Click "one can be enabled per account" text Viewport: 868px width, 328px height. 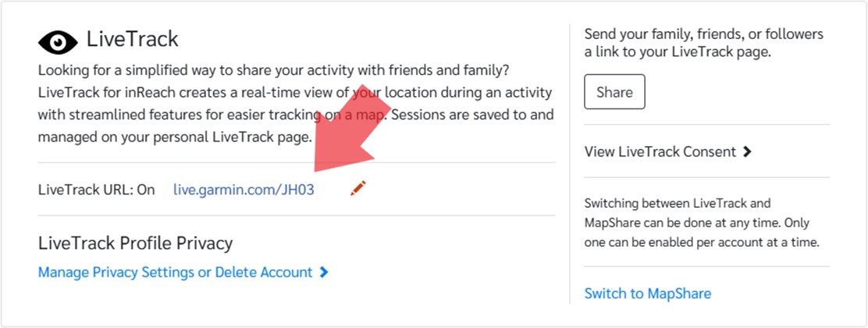point(701,242)
